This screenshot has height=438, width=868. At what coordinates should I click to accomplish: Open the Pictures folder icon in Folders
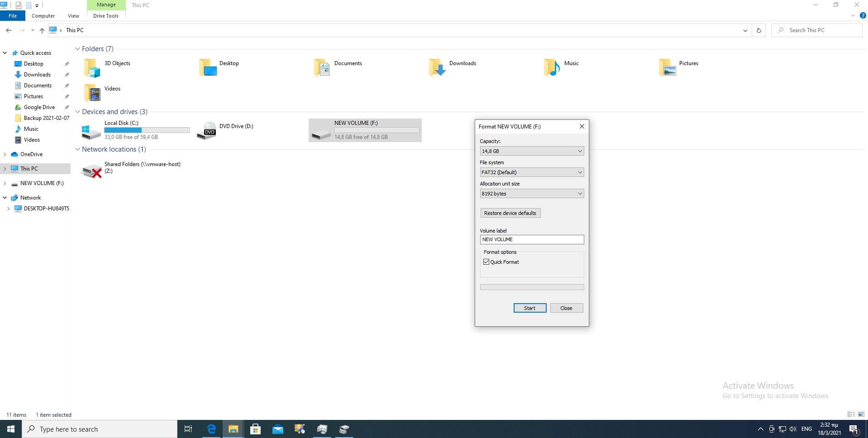pos(668,68)
